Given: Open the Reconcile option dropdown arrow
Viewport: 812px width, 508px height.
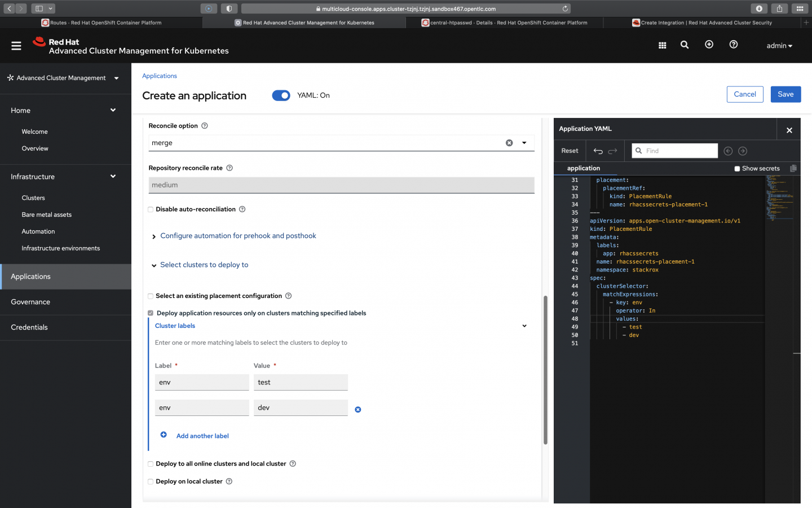Looking at the screenshot, I should click(524, 143).
